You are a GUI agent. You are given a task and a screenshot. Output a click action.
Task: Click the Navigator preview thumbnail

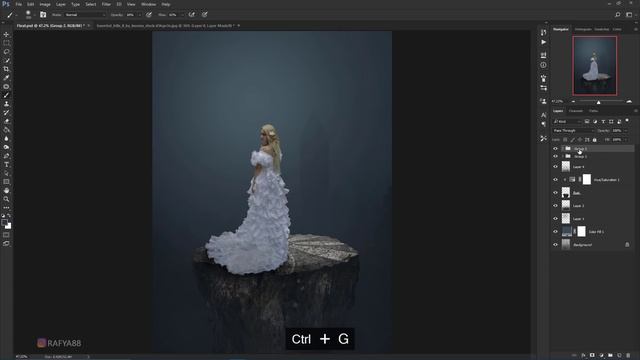pyautogui.click(x=594, y=65)
